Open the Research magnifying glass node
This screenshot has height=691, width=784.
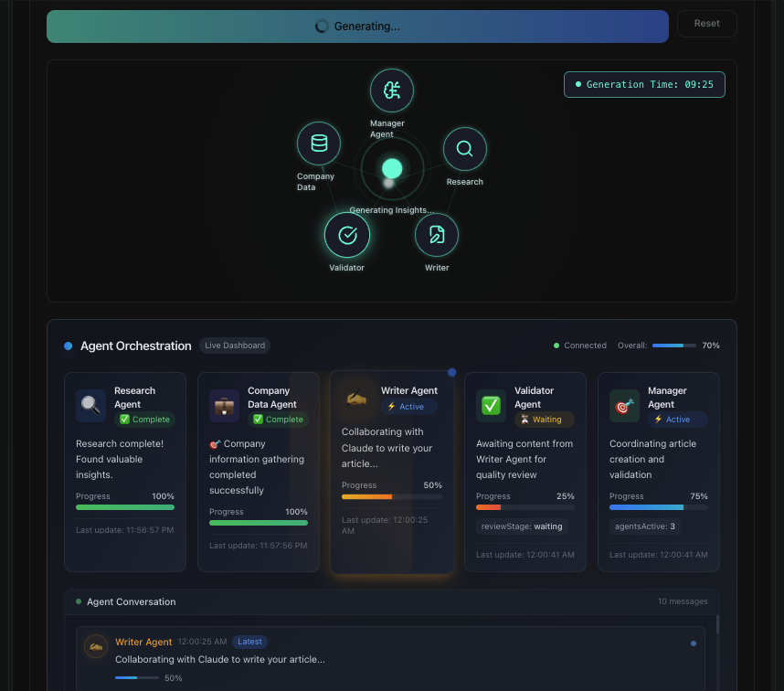point(465,148)
